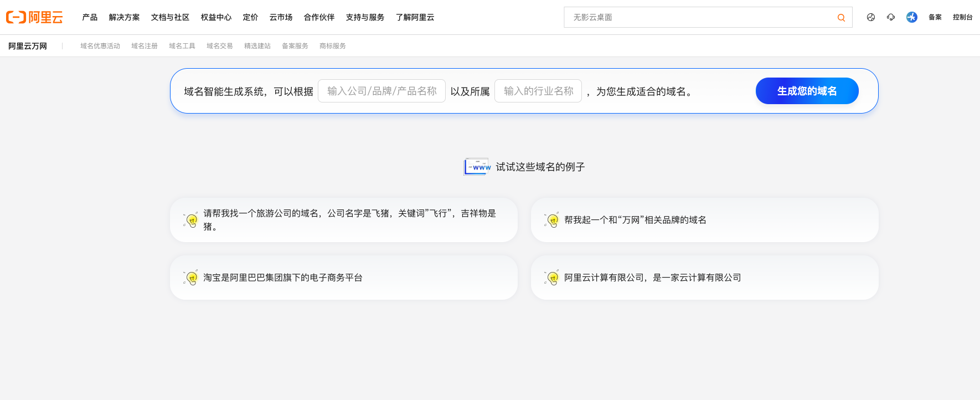Image resolution: width=980 pixels, height=400 pixels.
Task: Click the headset customer support icon
Action: [891, 17]
